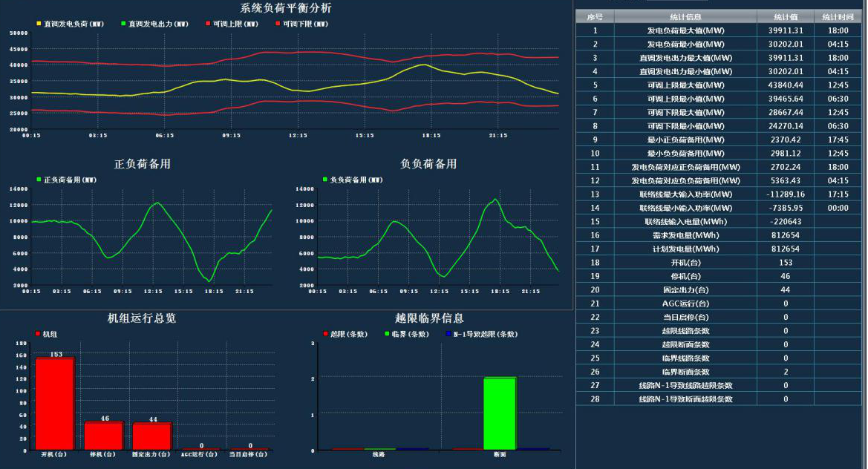Click the red 机组 legend marker

38,334
